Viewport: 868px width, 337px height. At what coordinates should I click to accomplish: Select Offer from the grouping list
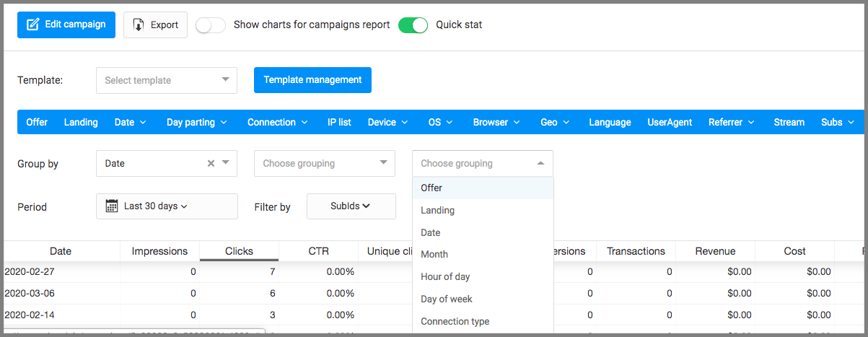[431, 188]
